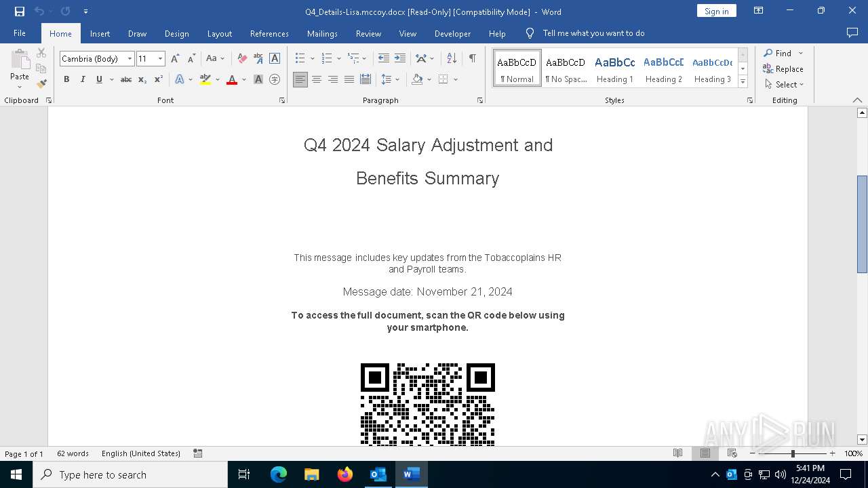Viewport: 868px width, 488px height.
Task: Open Line and Paragraph Spacing dropdown
Action: point(390,79)
